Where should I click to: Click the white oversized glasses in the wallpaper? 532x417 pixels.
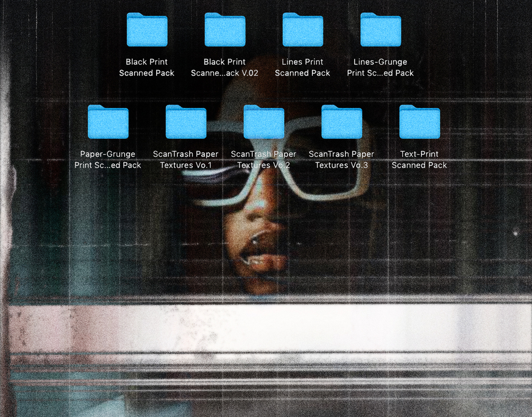tap(276, 163)
